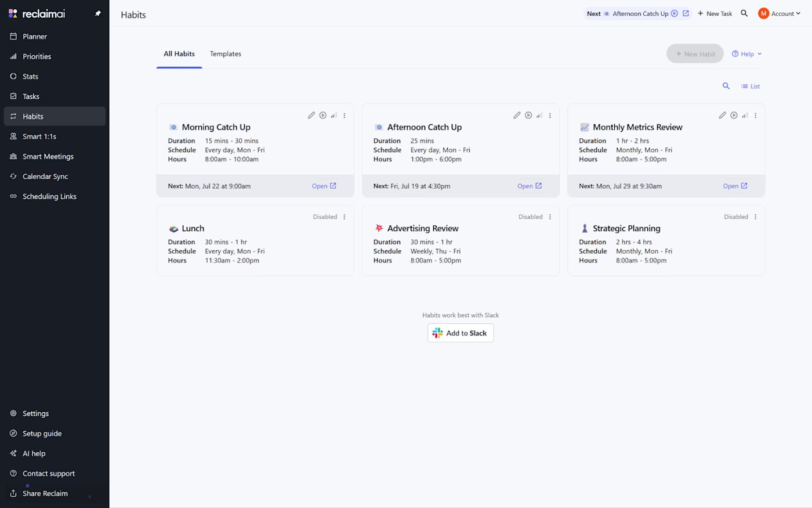This screenshot has height=508, width=812.
Task: Open external link icon beside Next habit
Action: click(x=686, y=13)
